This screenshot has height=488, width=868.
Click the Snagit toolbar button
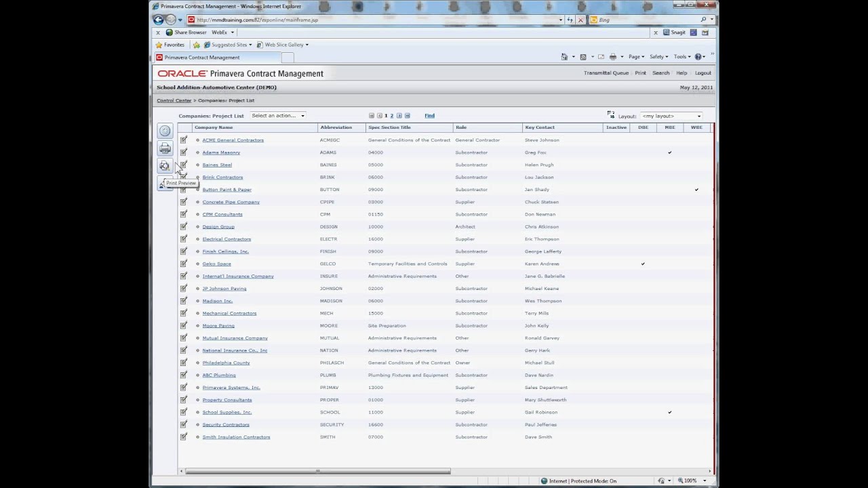click(675, 32)
